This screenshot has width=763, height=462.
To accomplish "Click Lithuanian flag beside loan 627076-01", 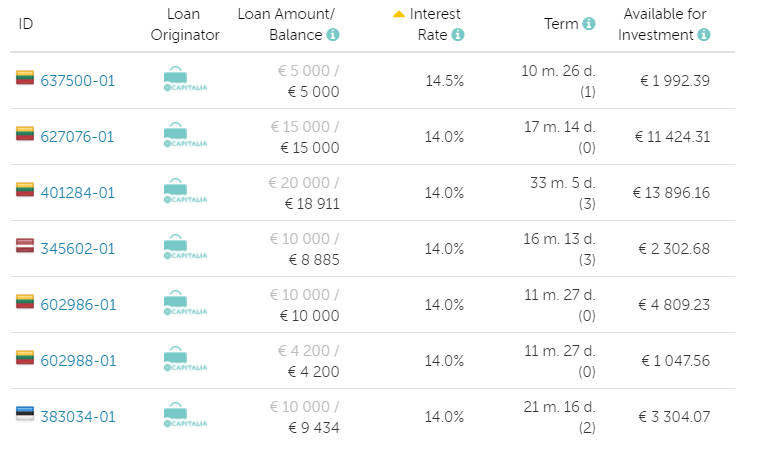I will (25, 135).
